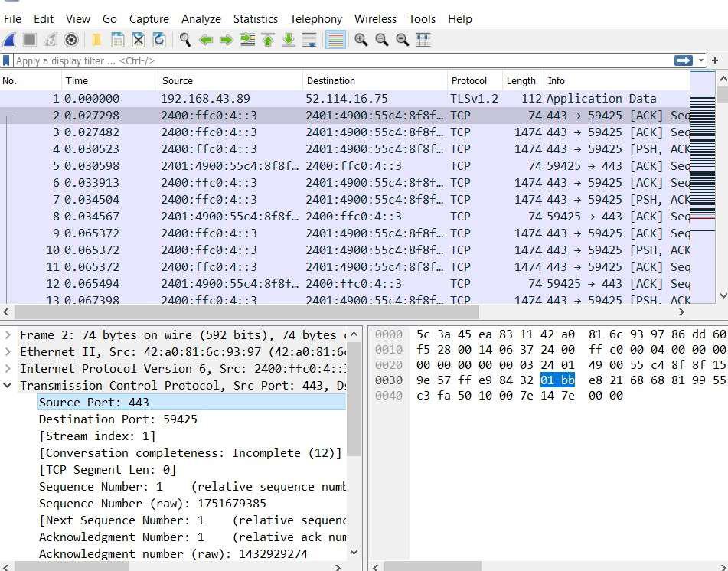Stop capturing packets square icon
Viewport: 728px width, 571px height.
(x=30, y=41)
